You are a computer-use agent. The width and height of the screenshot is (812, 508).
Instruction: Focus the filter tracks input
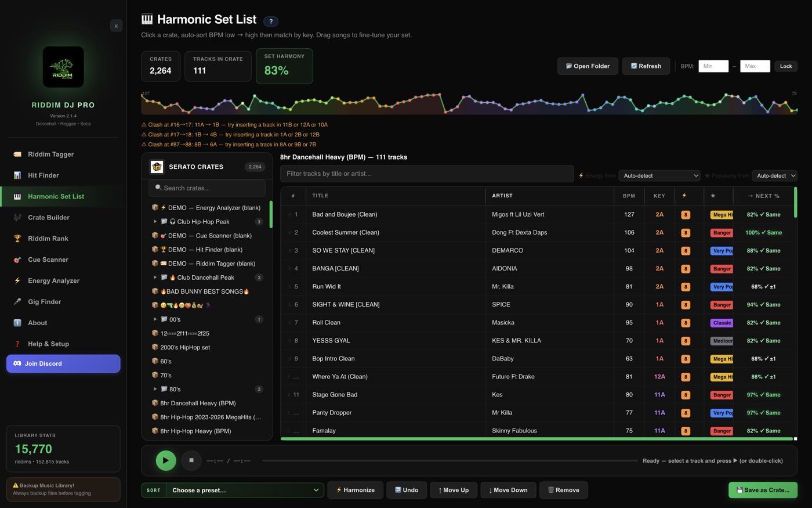[427, 174]
